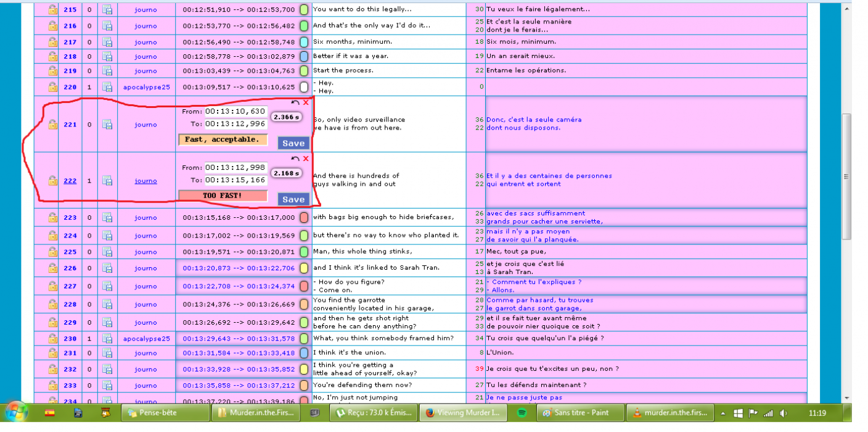Edit the From time field of row 221
This screenshot has height=432, width=868.
[235, 112]
